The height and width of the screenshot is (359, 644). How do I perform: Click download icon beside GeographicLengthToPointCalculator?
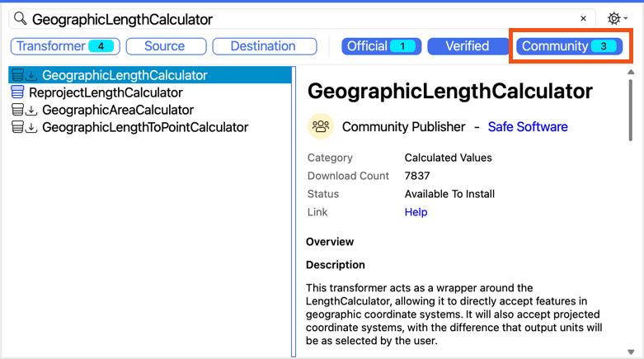[31, 127]
